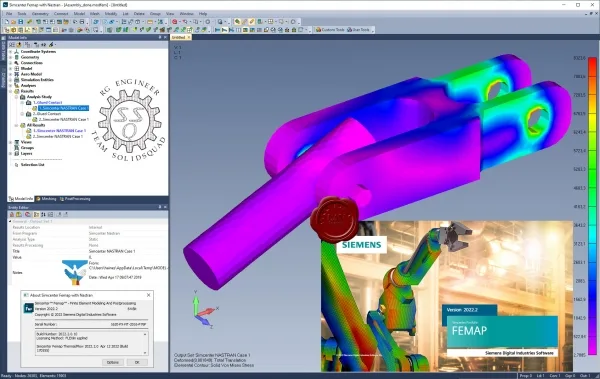
Task: Click the XYZ view axes triad
Action: point(204,310)
